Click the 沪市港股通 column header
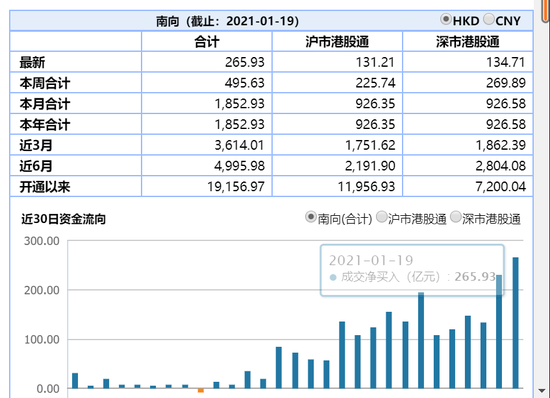This screenshot has width=550, height=398. click(337, 41)
